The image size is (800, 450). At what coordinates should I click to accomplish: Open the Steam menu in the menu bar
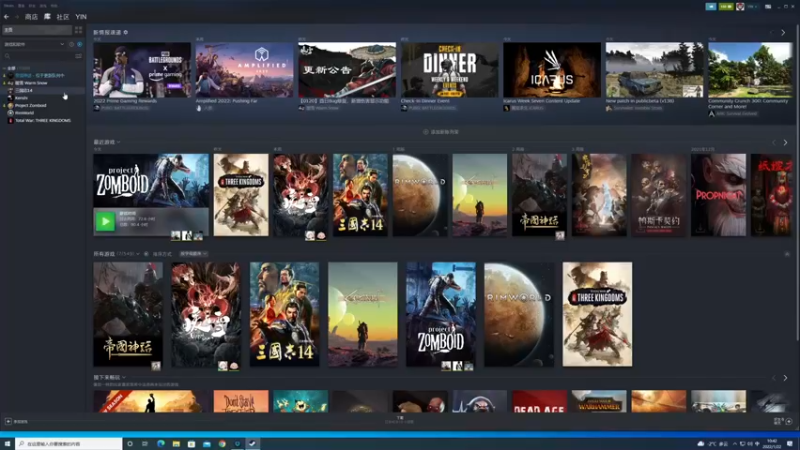point(9,6)
